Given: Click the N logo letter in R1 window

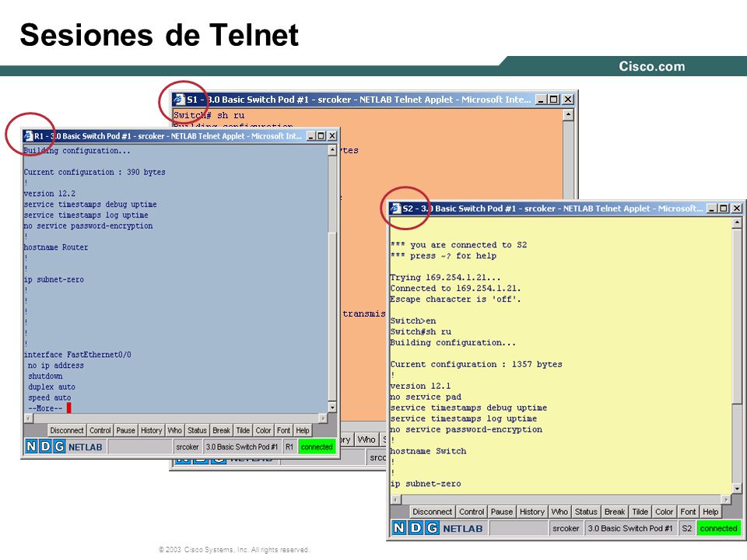Looking at the screenshot, I should pyautogui.click(x=31, y=446).
